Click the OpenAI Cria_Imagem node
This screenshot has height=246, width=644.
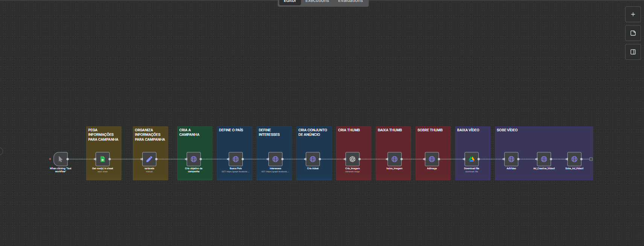[x=352, y=159]
